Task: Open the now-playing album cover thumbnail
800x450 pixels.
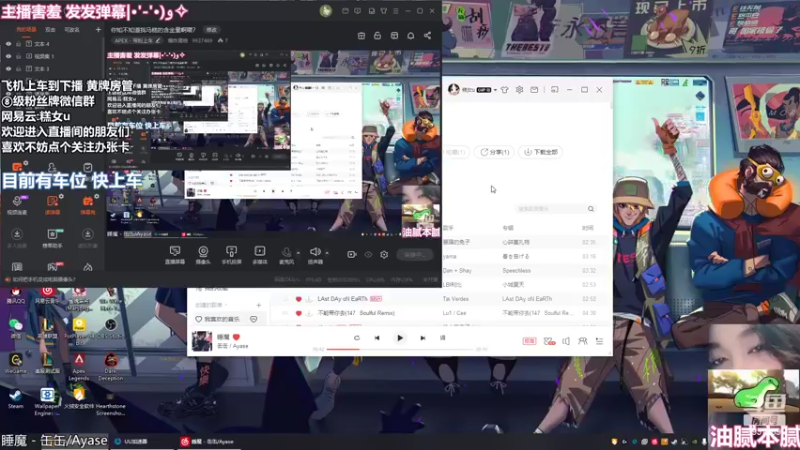Action: coord(202,341)
